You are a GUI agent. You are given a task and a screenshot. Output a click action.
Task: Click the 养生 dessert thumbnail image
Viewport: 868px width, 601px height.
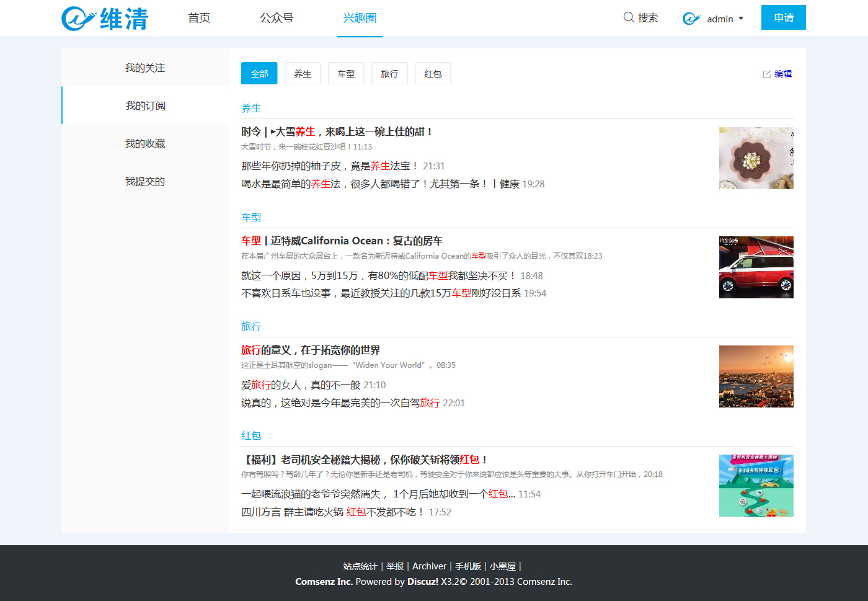pyautogui.click(x=756, y=158)
